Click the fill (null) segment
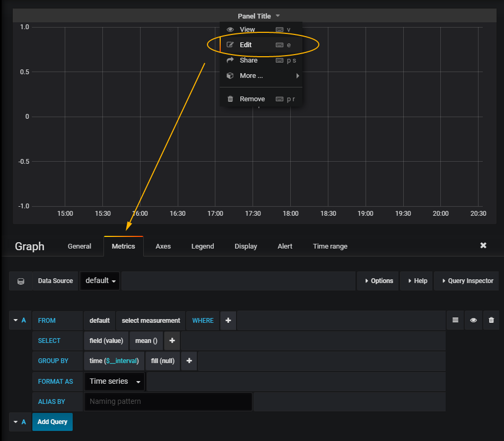The width and height of the screenshot is (504, 441). coord(163,361)
